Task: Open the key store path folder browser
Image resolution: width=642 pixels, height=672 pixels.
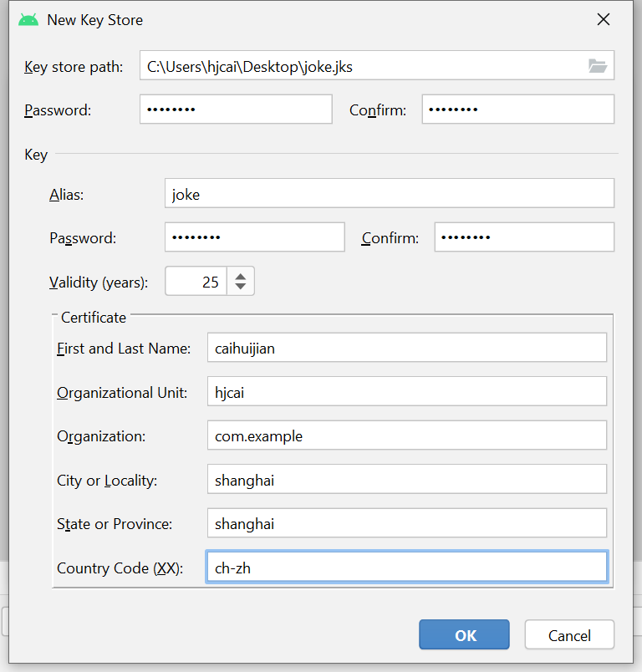Action: tap(598, 65)
